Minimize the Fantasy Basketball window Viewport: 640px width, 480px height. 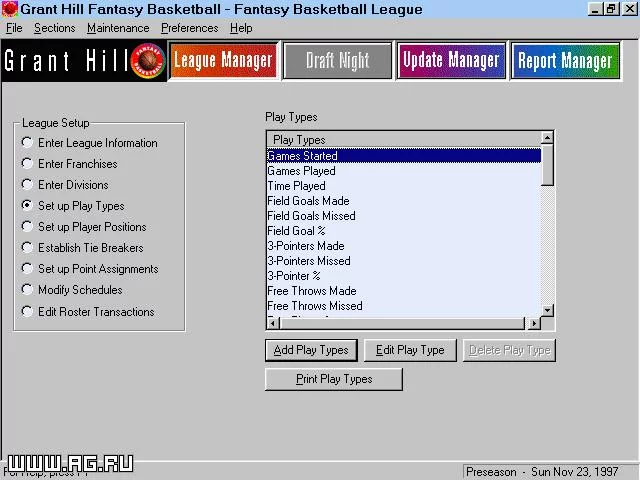pyautogui.click(x=595, y=9)
